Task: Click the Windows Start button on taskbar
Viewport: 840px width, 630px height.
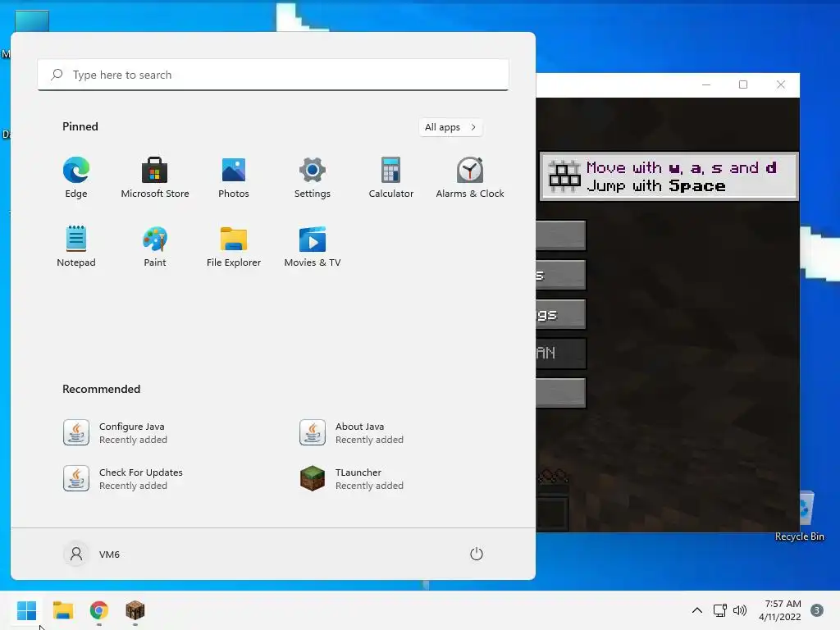Action: click(27, 610)
